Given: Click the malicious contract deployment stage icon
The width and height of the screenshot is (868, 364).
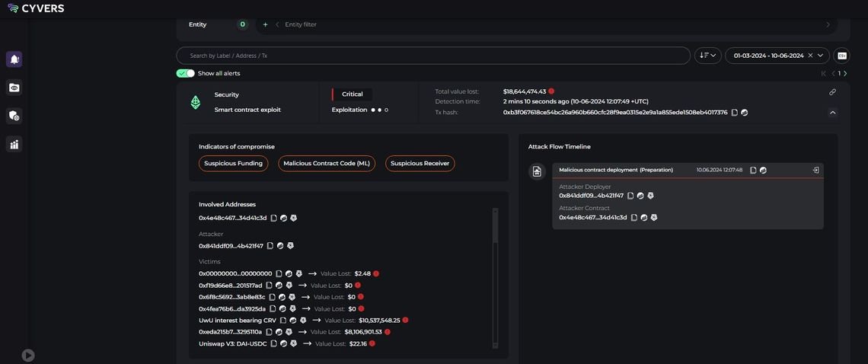Looking at the screenshot, I should [x=537, y=172].
